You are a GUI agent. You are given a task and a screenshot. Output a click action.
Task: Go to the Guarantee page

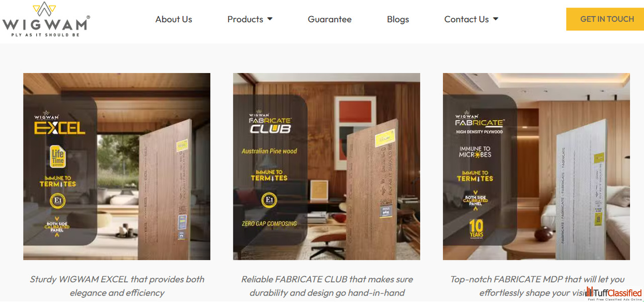click(330, 19)
